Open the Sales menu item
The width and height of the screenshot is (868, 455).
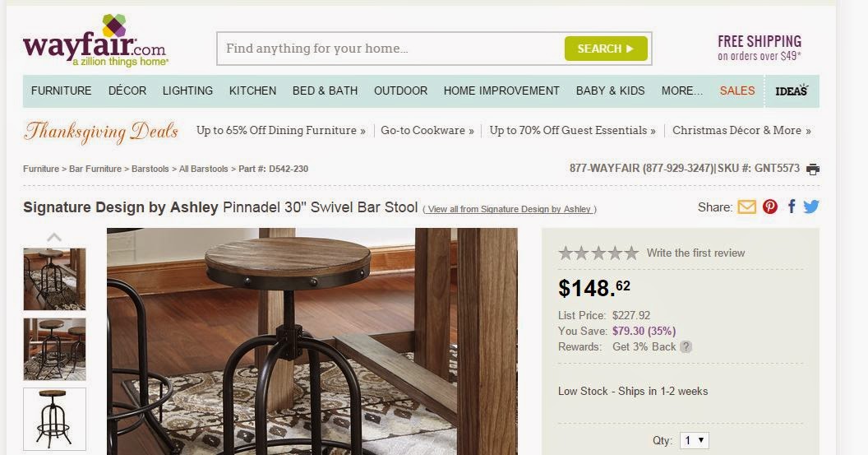[737, 91]
